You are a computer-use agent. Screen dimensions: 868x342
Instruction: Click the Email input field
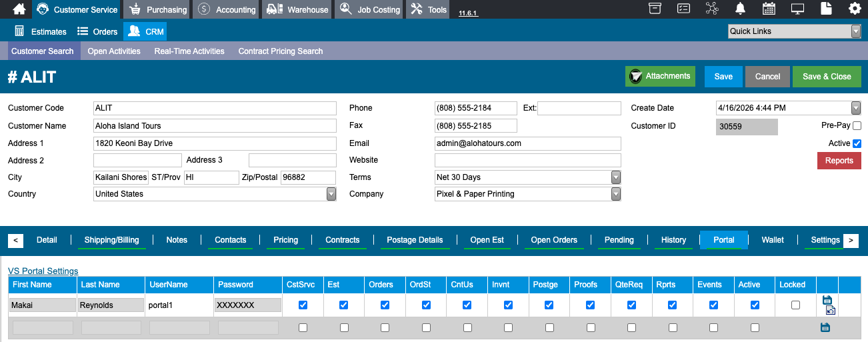pyautogui.click(x=528, y=143)
